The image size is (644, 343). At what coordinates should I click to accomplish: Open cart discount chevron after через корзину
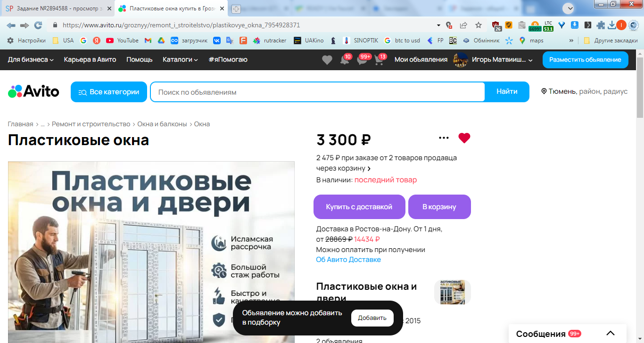[x=369, y=168]
